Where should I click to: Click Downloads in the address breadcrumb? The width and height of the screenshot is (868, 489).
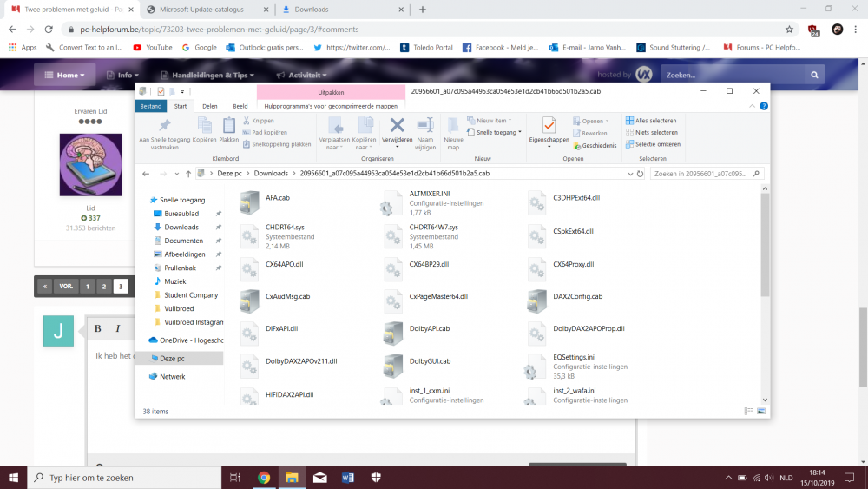coord(270,174)
